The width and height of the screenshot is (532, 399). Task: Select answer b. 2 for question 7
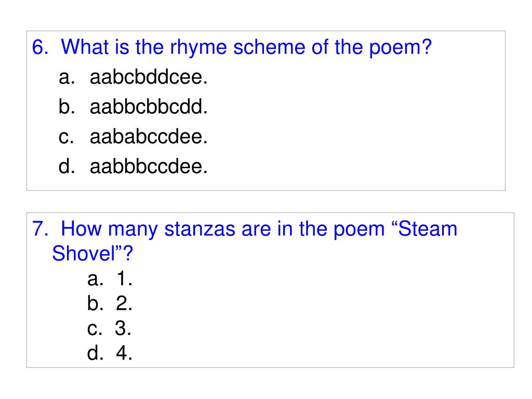click(x=110, y=303)
